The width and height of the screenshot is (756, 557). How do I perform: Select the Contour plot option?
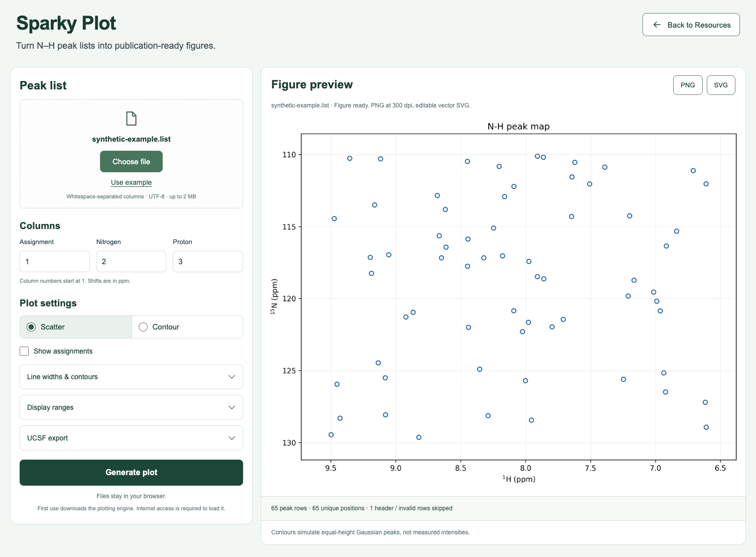[x=187, y=327]
